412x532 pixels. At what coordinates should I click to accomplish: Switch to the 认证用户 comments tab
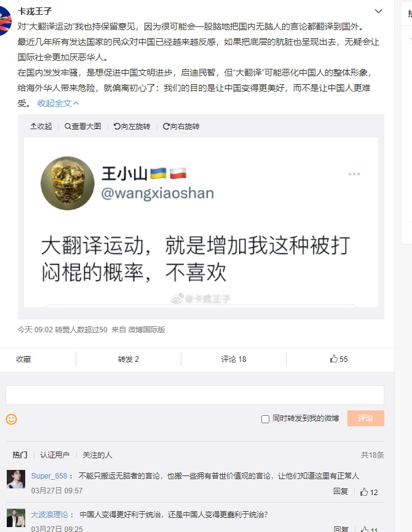(55, 455)
